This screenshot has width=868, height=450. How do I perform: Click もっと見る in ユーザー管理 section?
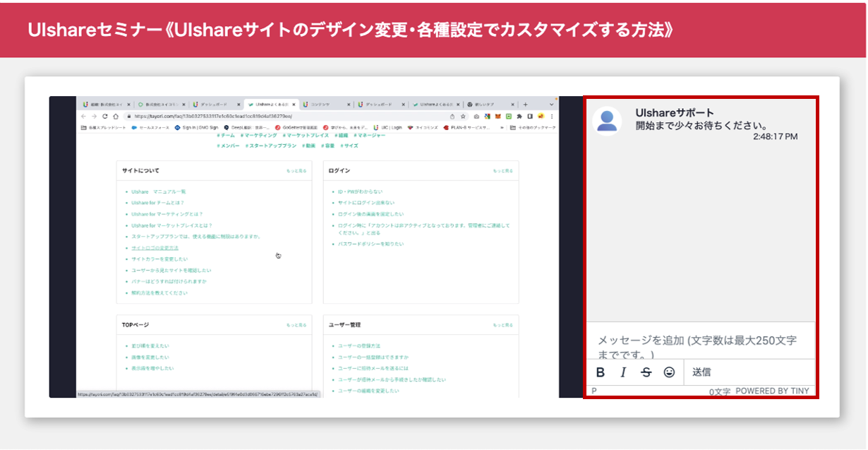tap(503, 325)
